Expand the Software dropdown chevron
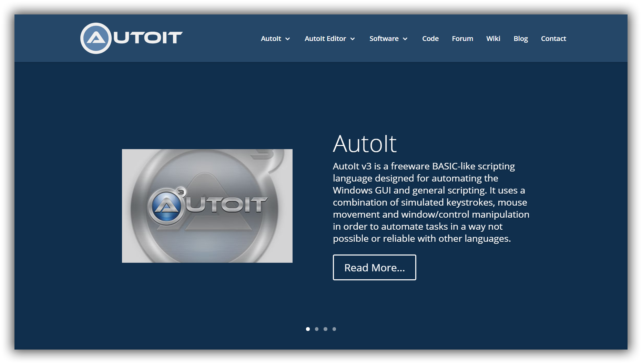The height and width of the screenshot is (364, 642). click(x=405, y=39)
